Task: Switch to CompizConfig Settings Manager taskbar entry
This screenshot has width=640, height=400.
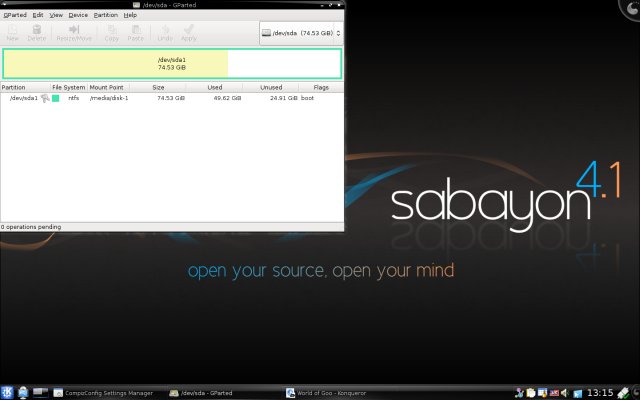Action: 103,393
